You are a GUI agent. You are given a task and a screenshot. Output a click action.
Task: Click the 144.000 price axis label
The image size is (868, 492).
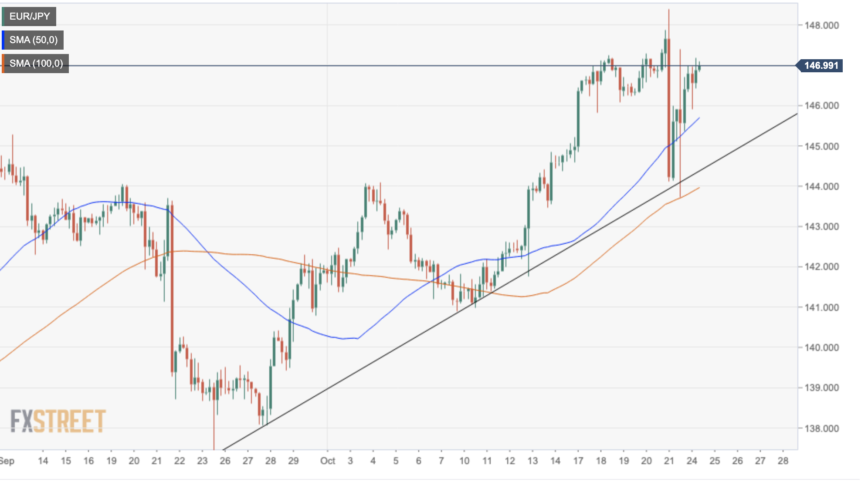821,186
